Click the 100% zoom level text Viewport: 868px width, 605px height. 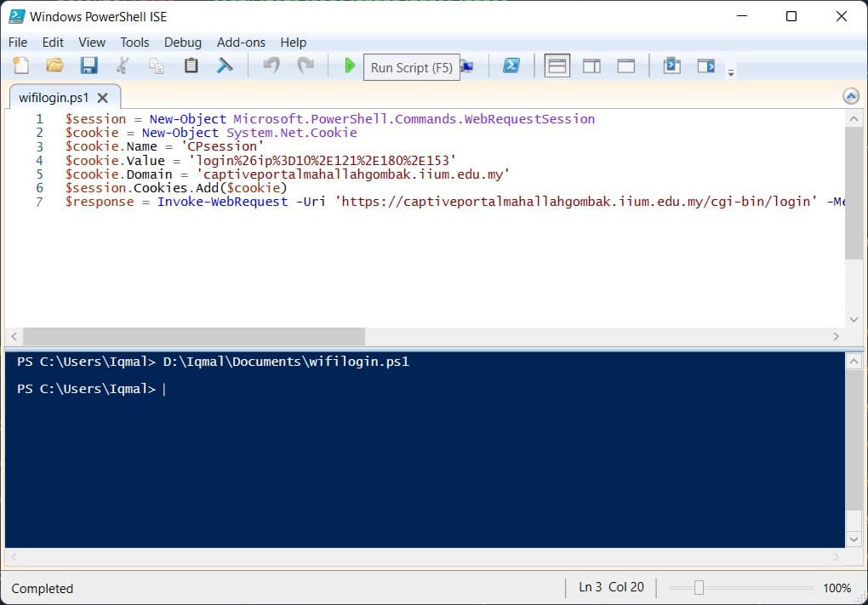pyautogui.click(x=837, y=588)
